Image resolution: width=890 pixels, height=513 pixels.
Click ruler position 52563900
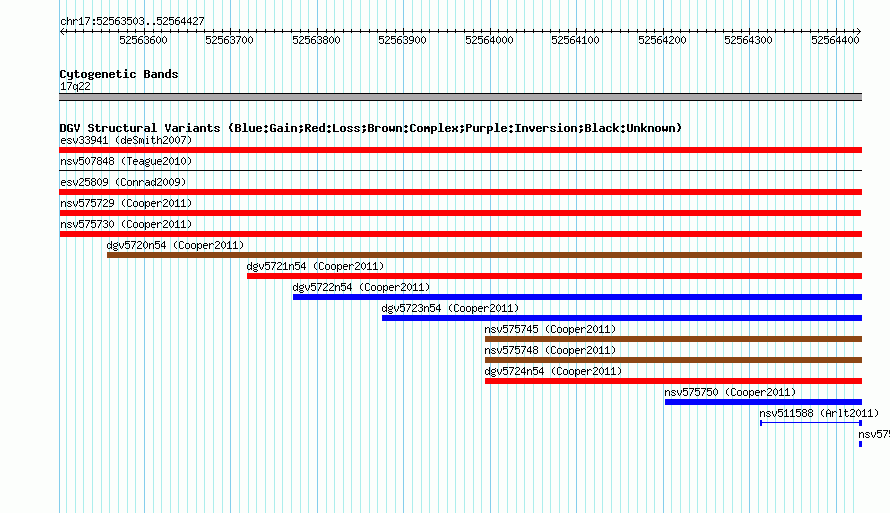(x=402, y=40)
